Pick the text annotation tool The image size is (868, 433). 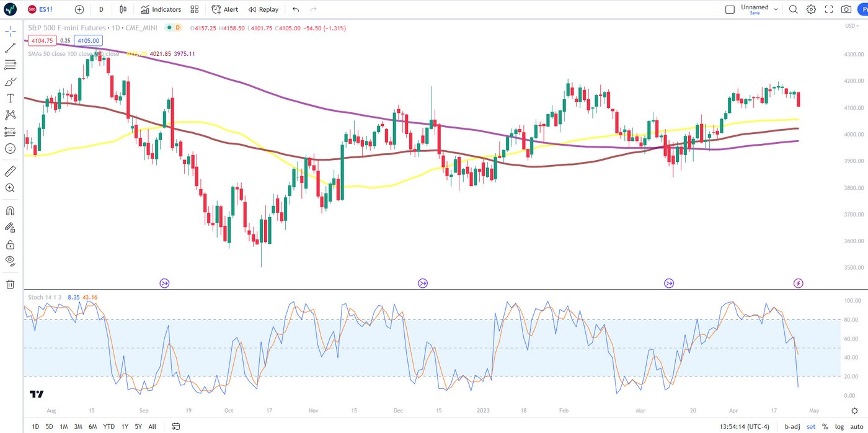click(11, 98)
